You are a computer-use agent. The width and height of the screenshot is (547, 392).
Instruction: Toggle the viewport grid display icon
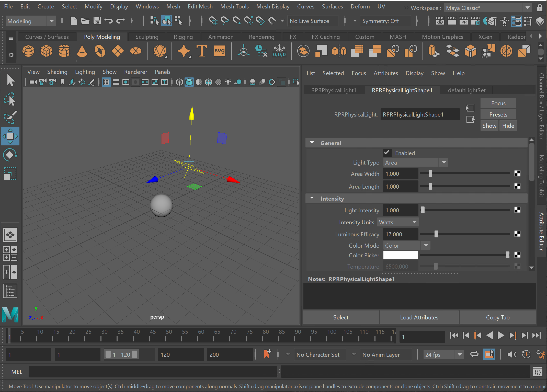pos(106,82)
